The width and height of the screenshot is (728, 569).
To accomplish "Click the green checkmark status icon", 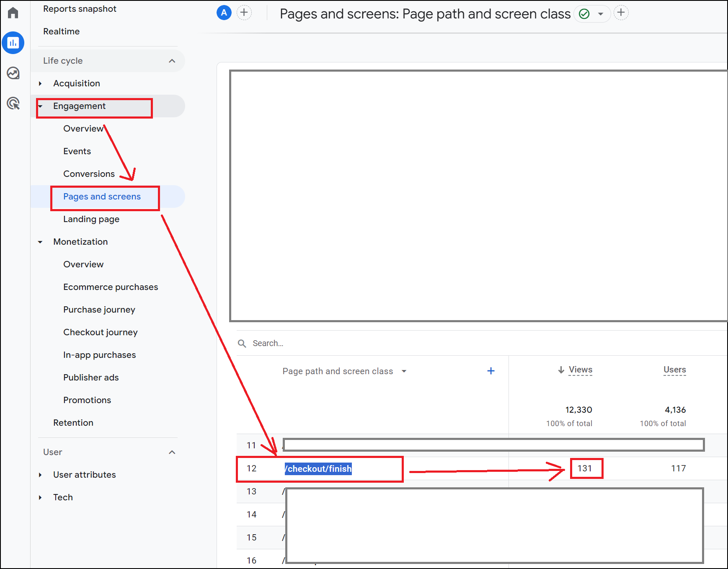I will [x=584, y=14].
